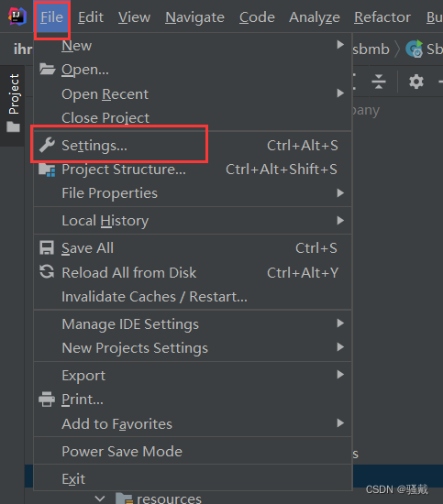443x504 pixels.
Task: Click the Print printer icon
Action: tap(47, 399)
